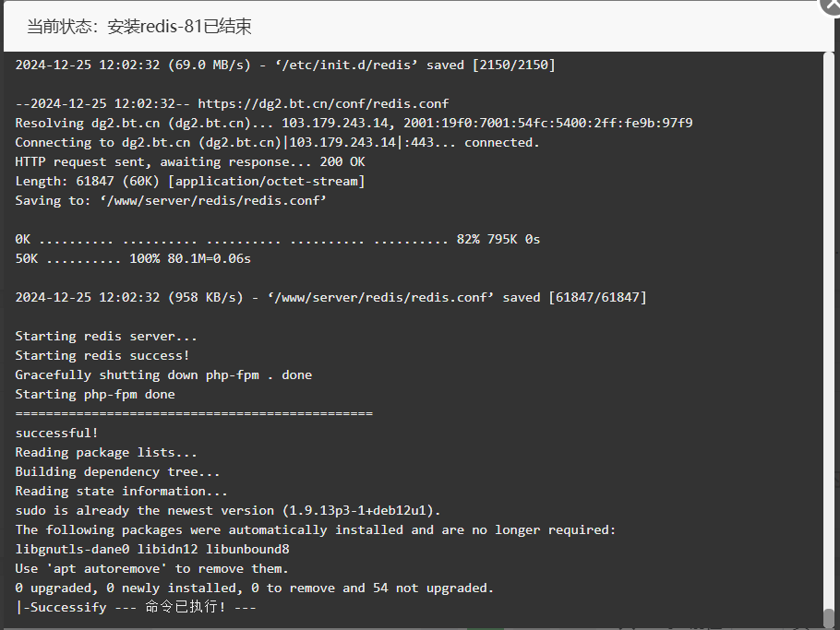840x630 pixels.
Task: Click the Resolving dg2.bt.cn log line
Action: point(354,123)
